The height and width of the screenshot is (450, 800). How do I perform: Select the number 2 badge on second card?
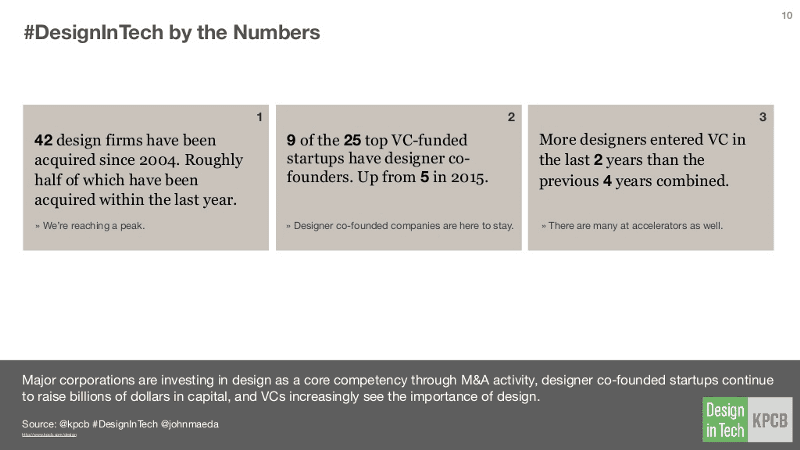[512, 117]
